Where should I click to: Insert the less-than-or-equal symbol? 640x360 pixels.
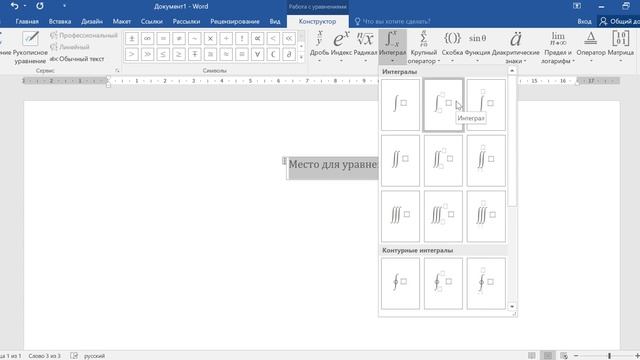[x=163, y=54]
